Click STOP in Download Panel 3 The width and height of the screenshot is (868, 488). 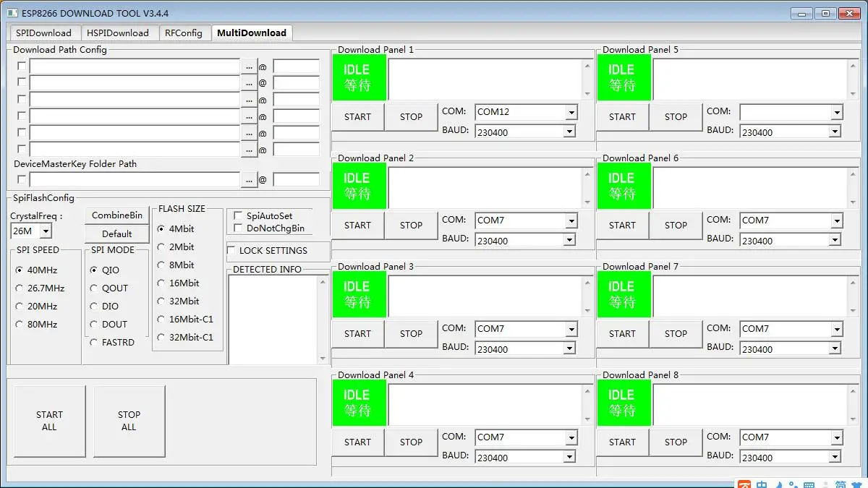[x=411, y=333]
